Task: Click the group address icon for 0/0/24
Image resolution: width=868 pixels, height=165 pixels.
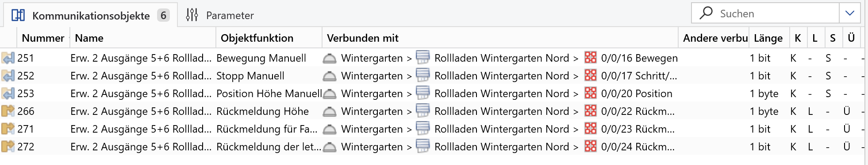Action: [591, 146]
